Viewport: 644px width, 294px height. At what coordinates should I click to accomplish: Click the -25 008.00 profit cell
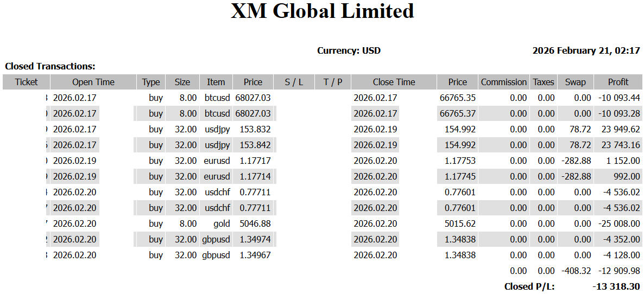(x=618, y=223)
